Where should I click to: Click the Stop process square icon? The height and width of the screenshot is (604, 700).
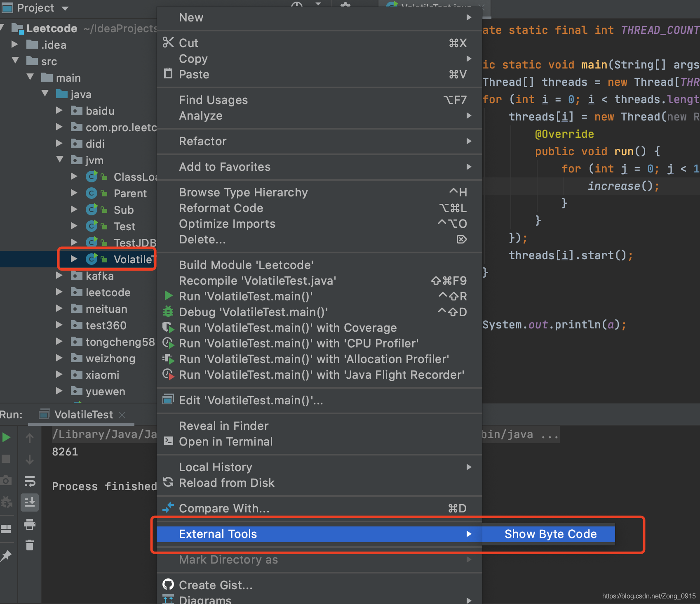pyautogui.click(x=6, y=459)
